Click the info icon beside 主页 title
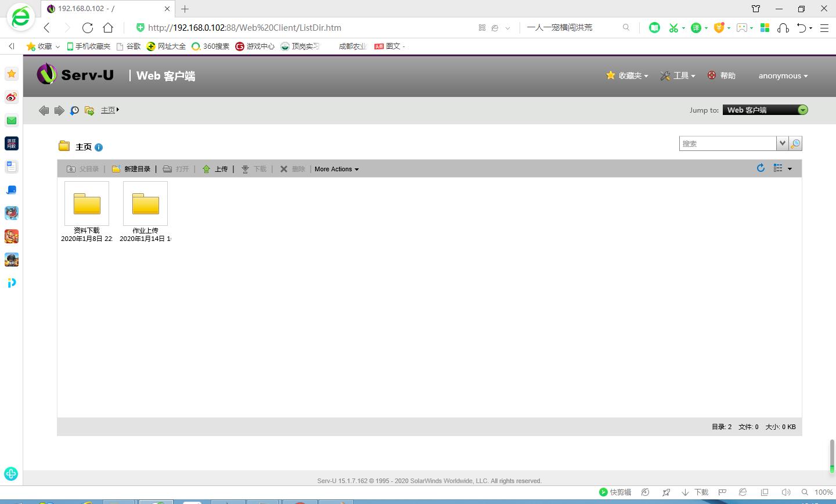Image resolution: width=836 pixels, height=504 pixels. [99, 147]
